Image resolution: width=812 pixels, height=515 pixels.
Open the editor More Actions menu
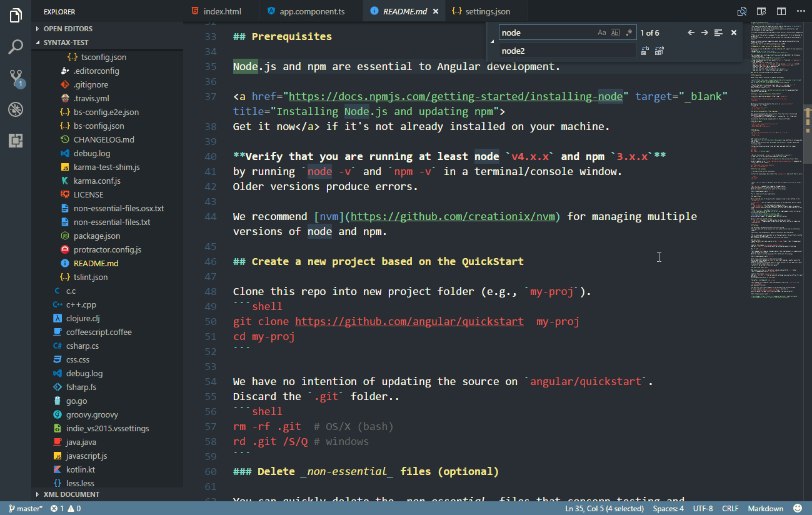click(799, 11)
